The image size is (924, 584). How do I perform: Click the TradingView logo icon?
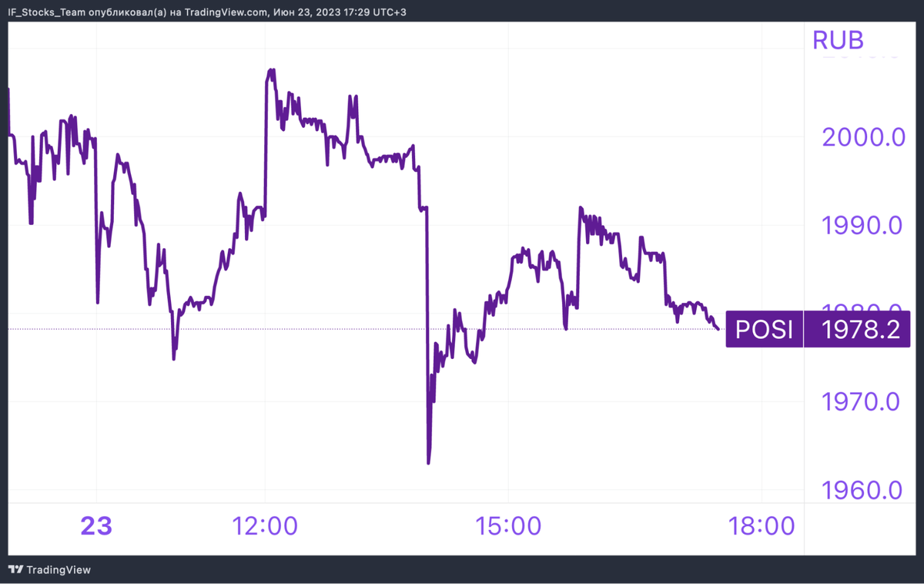tap(15, 569)
